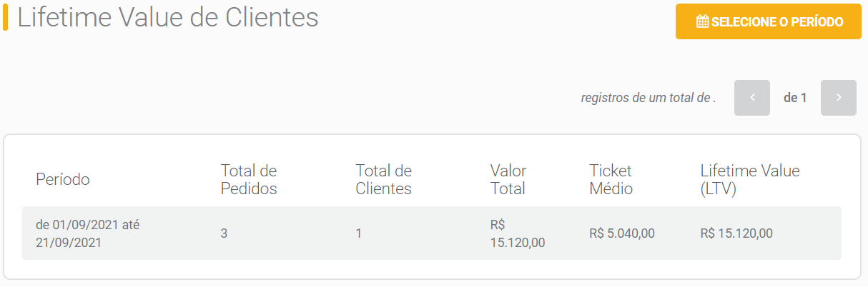Screen dimensions: 868x287
Task: Click the client count cell showing 1
Action: click(359, 233)
